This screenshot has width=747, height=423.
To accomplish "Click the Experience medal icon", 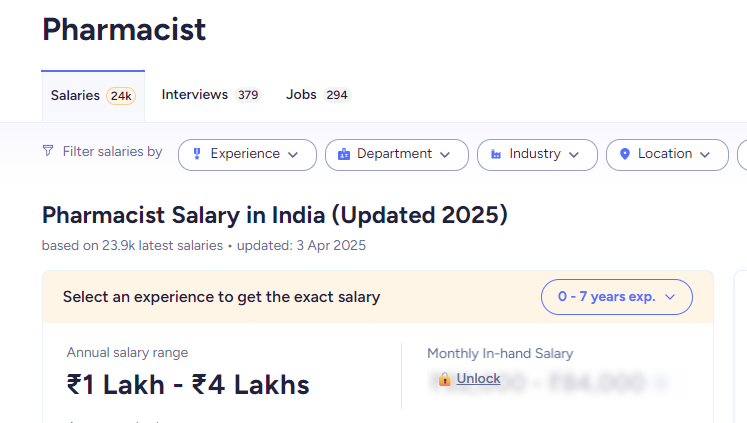I will pos(197,154).
